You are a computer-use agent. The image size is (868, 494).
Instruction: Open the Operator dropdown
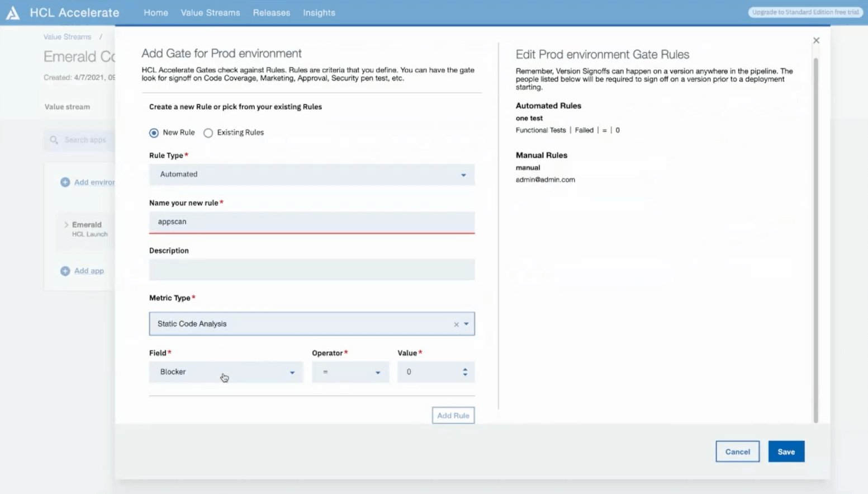coord(350,372)
